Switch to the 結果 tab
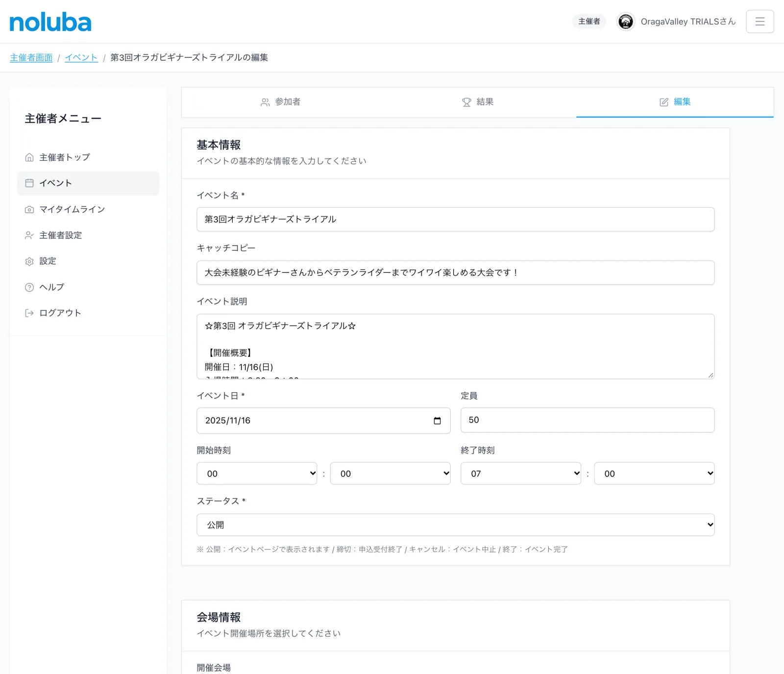 [478, 102]
